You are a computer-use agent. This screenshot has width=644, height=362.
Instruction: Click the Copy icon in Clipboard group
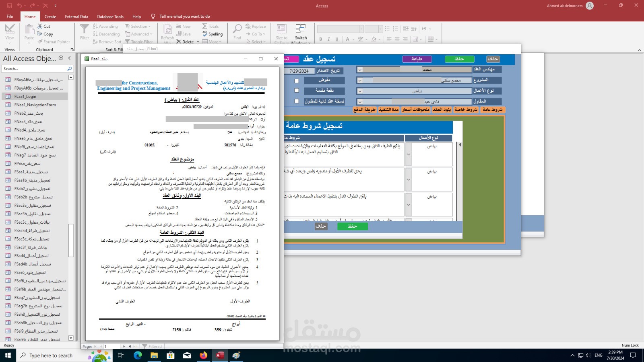pyautogui.click(x=40, y=34)
